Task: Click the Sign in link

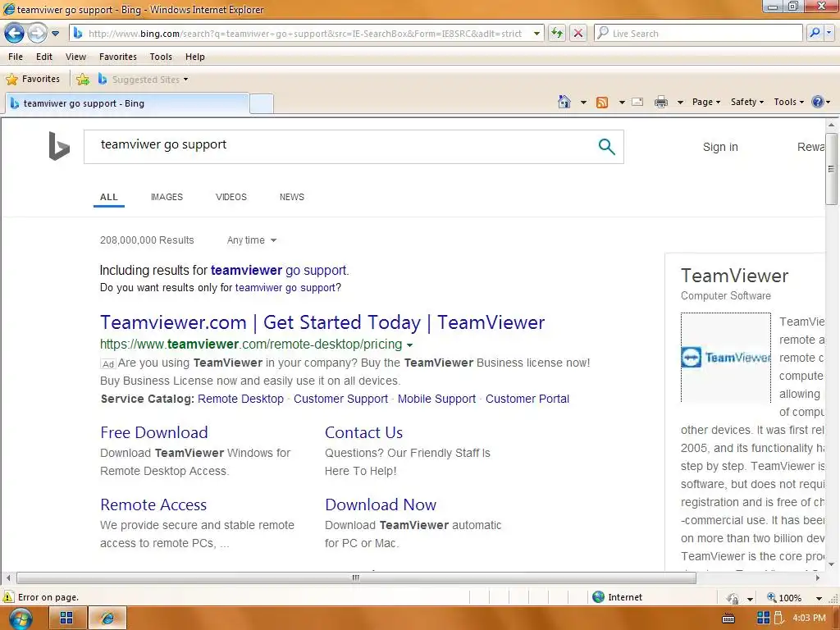Action: coord(720,147)
